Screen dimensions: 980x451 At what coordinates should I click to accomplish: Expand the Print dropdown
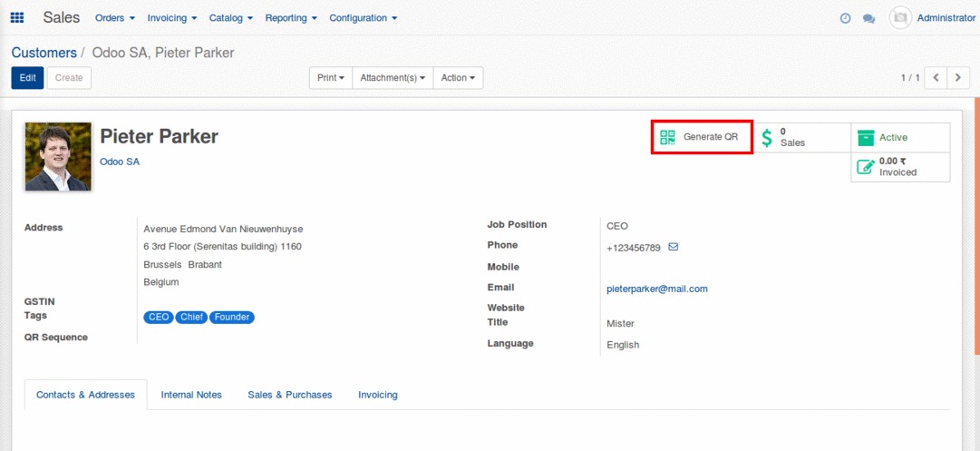[331, 77]
